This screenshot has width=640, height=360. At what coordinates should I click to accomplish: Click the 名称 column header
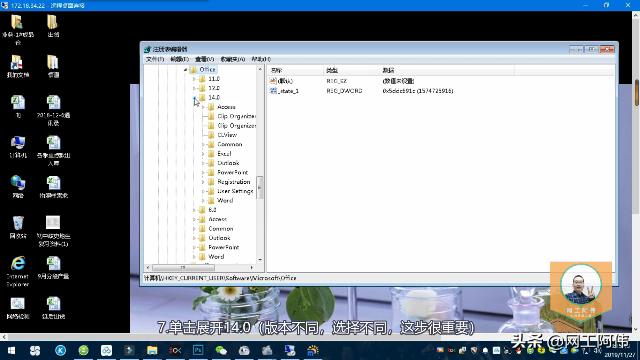pos(296,71)
